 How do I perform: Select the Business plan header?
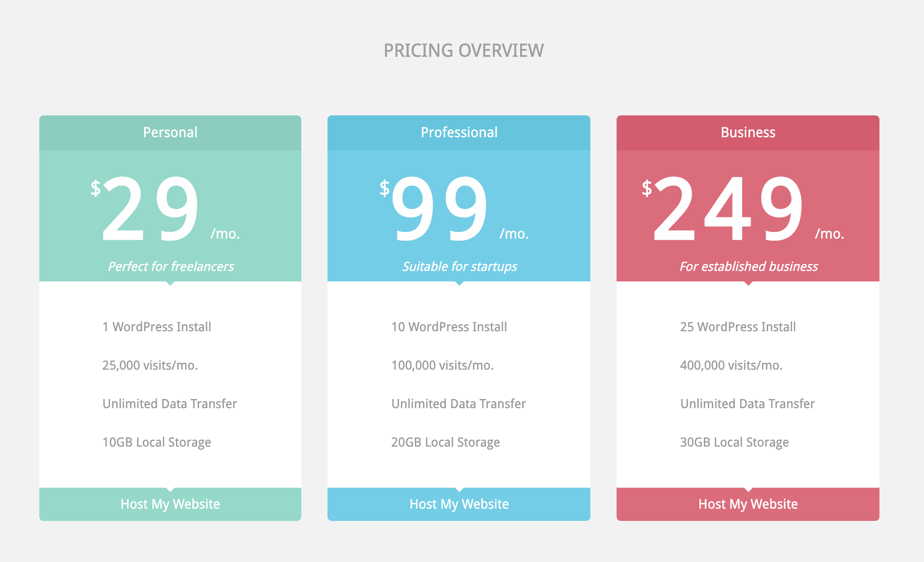point(748,132)
